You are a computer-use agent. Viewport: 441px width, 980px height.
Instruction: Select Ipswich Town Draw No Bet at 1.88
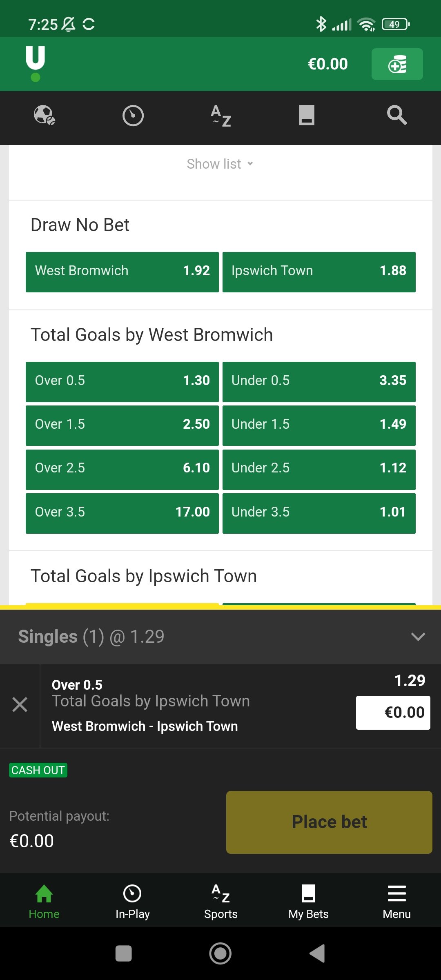[319, 272]
